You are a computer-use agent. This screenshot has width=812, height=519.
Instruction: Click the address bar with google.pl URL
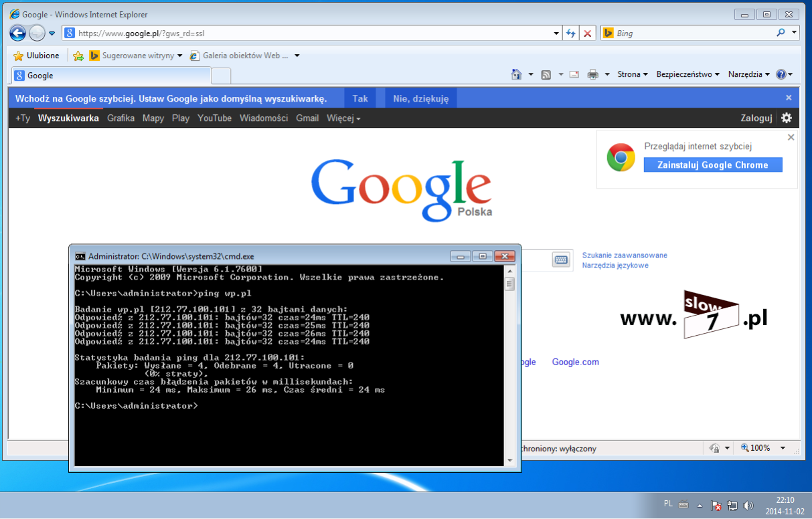pyautogui.click(x=307, y=33)
